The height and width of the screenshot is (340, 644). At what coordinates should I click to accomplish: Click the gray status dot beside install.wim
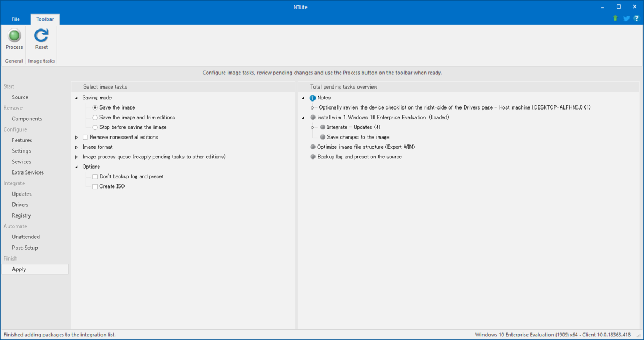point(313,117)
